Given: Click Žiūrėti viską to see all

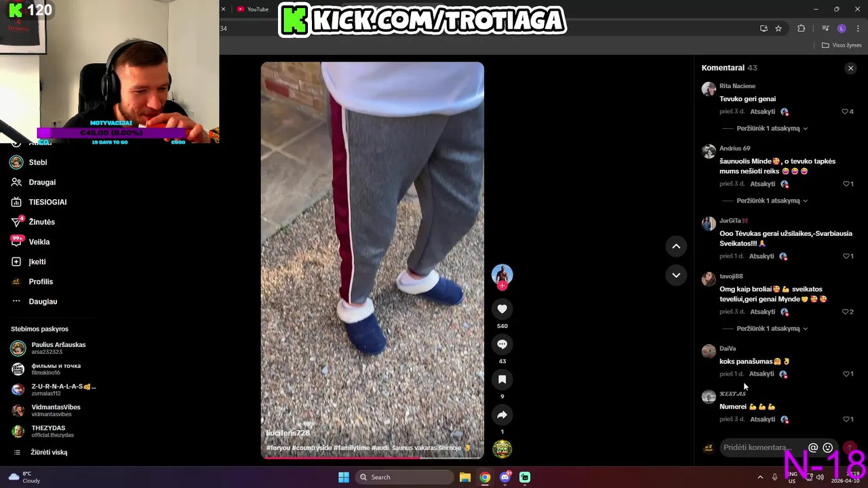Looking at the screenshot, I should coord(49,452).
